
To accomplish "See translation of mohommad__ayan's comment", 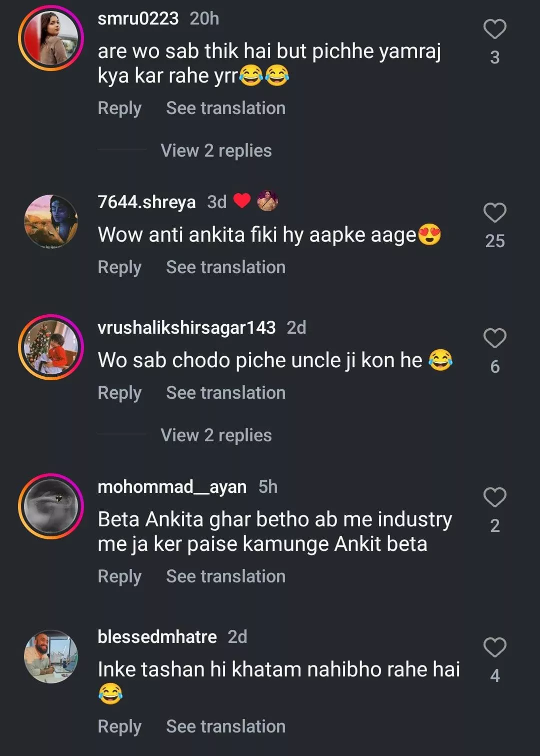I will [x=225, y=576].
